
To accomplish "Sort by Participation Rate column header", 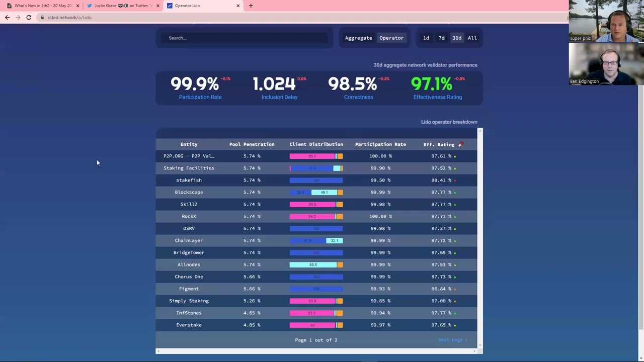I will tap(380, 144).
